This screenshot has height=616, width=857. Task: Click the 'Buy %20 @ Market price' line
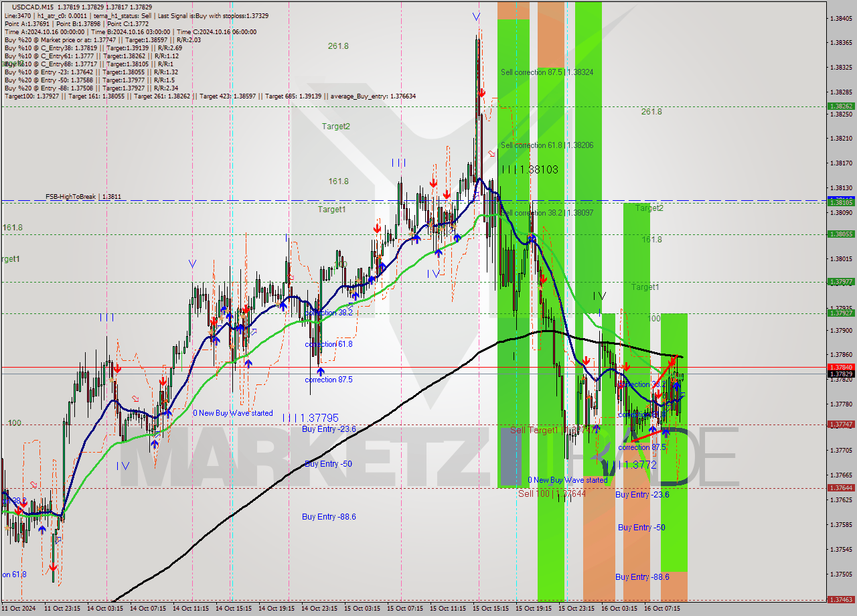(102, 40)
